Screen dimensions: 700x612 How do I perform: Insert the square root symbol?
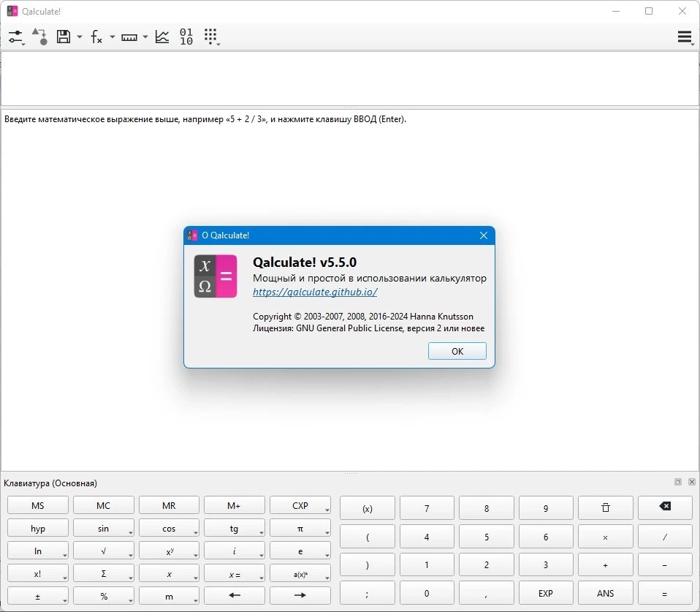click(103, 551)
